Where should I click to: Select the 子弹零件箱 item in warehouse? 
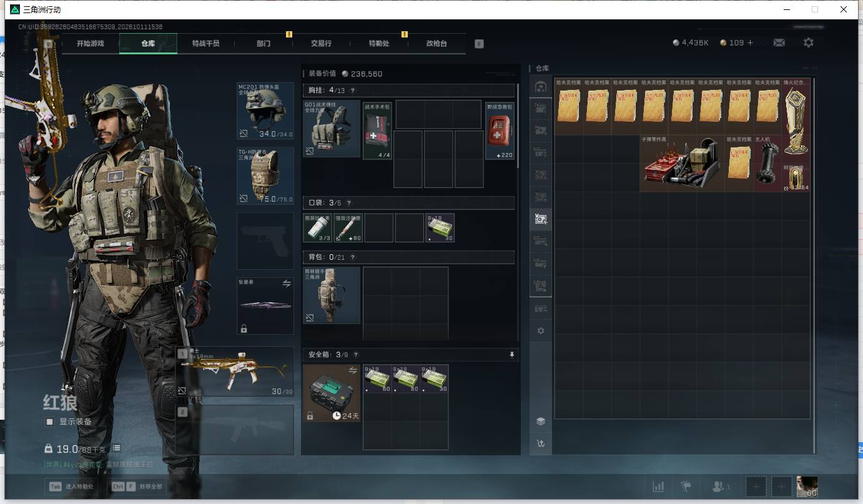tap(682, 164)
